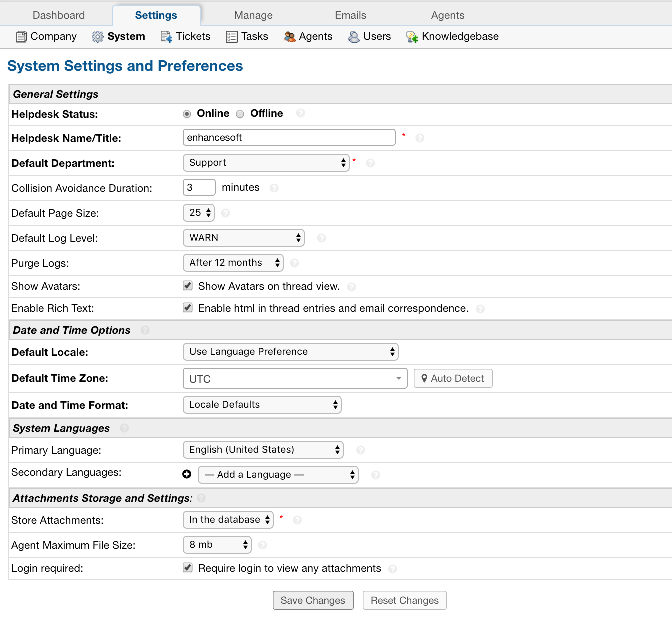672x634 pixels.
Task: Expand the Agent Maximum File Size dropdown
Action: (x=217, y=545)
